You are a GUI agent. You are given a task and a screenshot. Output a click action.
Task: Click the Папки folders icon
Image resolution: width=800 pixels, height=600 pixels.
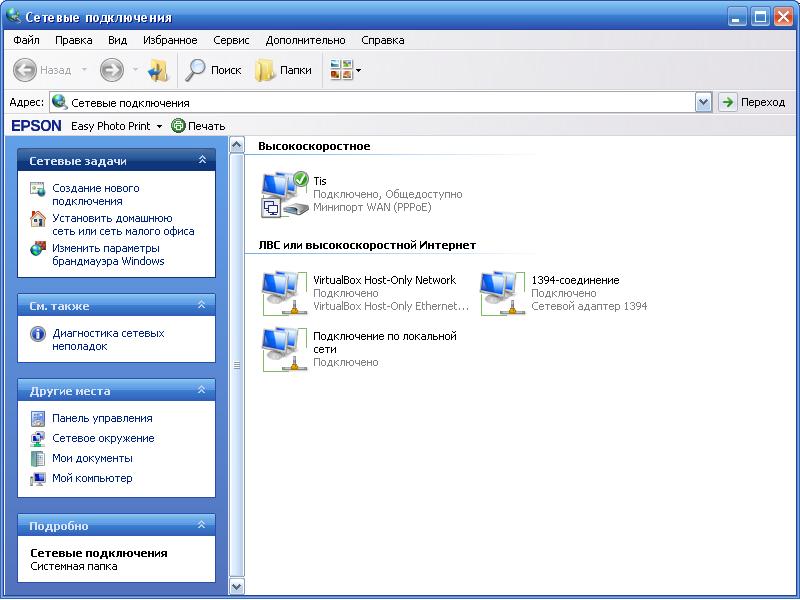(265, 70)
